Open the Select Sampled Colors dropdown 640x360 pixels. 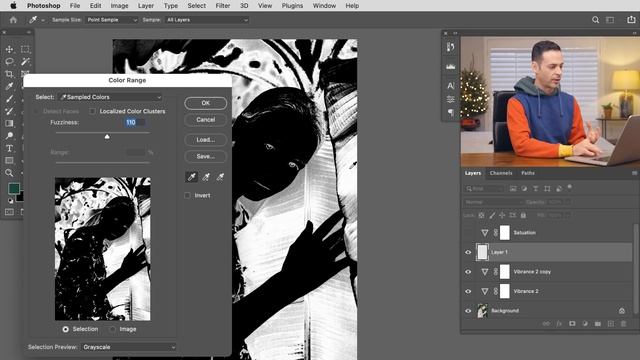tap(110, 97)
